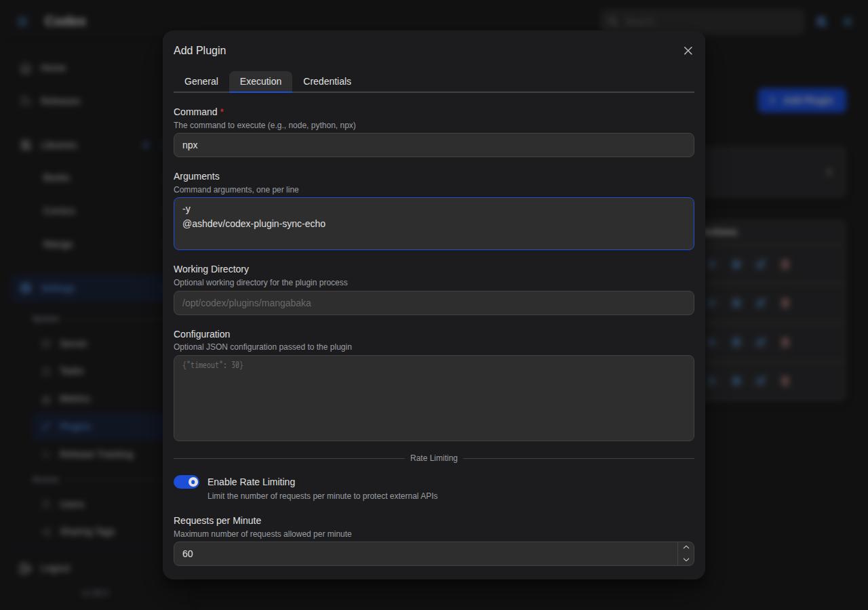Decrease Requests per Minute with down arrow
This screenshot has height=610, width=868.
pos(686,560)
